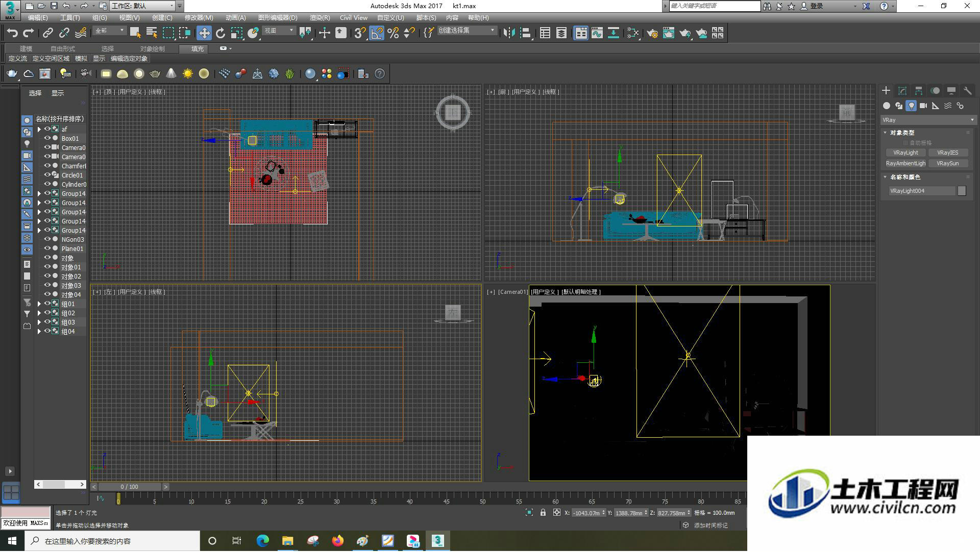Open the 编辑(E) menu

click(x=38, y=18)
